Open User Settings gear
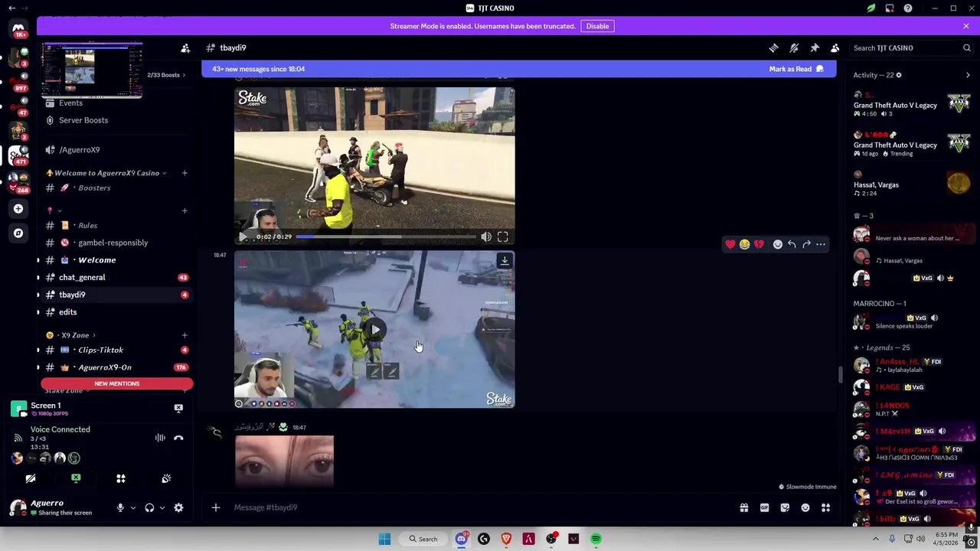Image resolution: width=980 pixels, height=551 pixels. point(178,507)
